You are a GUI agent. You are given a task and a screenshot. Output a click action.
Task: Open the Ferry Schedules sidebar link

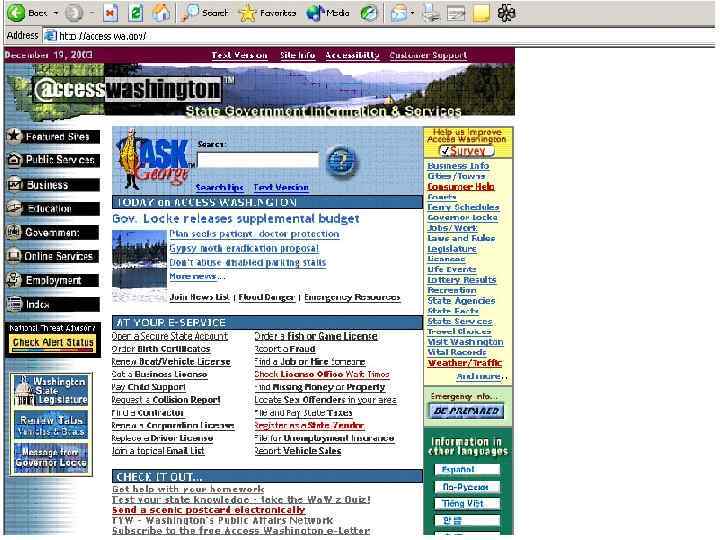[463, 207]
